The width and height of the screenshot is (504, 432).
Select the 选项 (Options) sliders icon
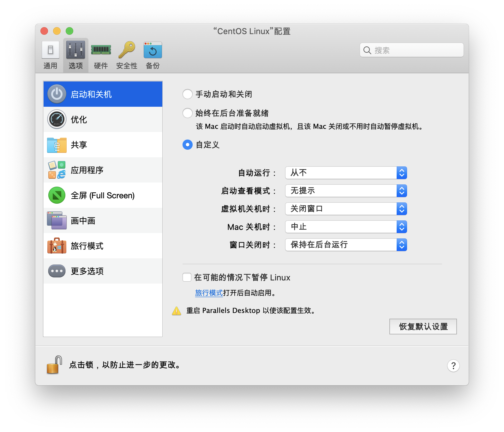coord(76,50)
